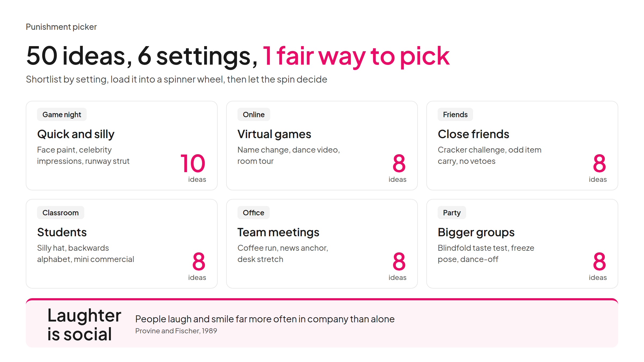Select the Online tag label
644x362 pixels.
(x=254, y=114)
